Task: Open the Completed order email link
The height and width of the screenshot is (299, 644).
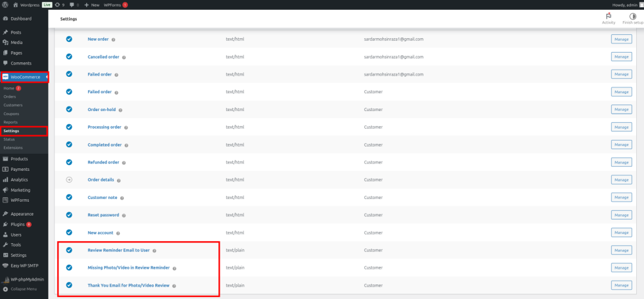Action: (105, 145)
